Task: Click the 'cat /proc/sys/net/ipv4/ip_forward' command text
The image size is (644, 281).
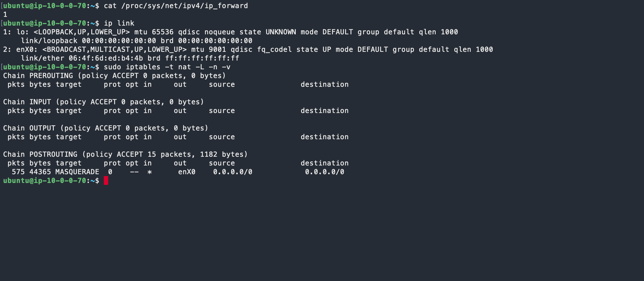Action: click(176, 6)
